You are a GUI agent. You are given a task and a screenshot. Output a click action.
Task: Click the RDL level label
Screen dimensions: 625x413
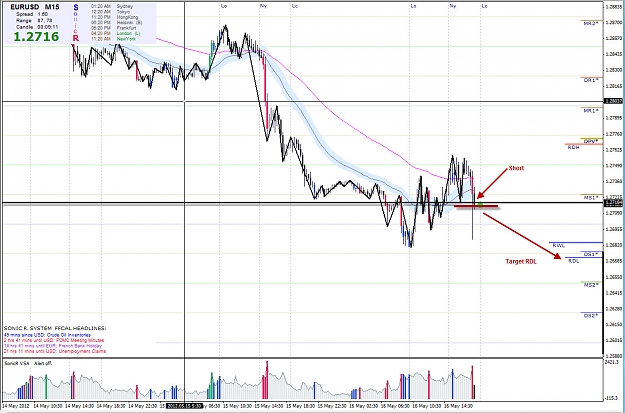pos(574,261)
